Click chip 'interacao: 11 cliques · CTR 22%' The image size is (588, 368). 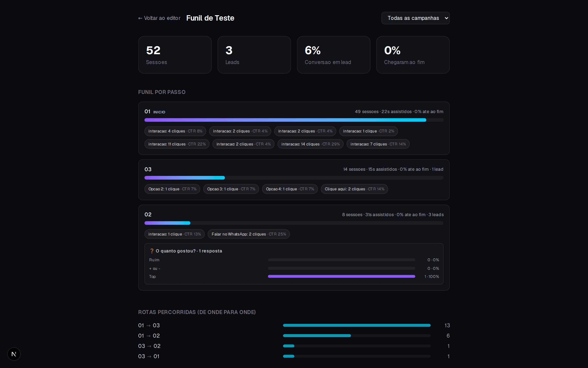(177, 144)
